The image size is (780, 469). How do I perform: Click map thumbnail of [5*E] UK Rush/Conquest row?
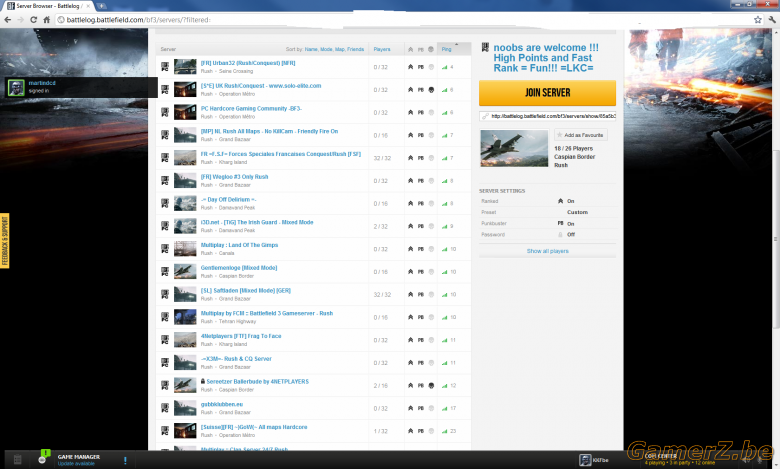click(185, 90)
